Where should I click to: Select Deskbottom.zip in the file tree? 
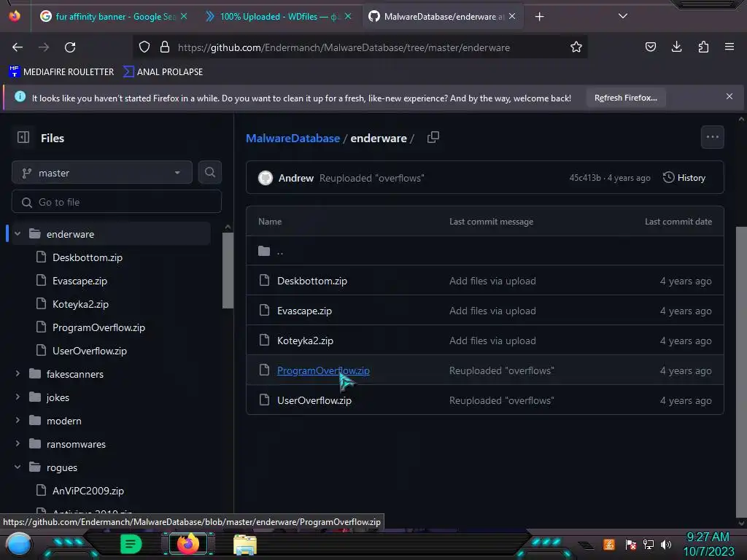click(x=88, y=257)
